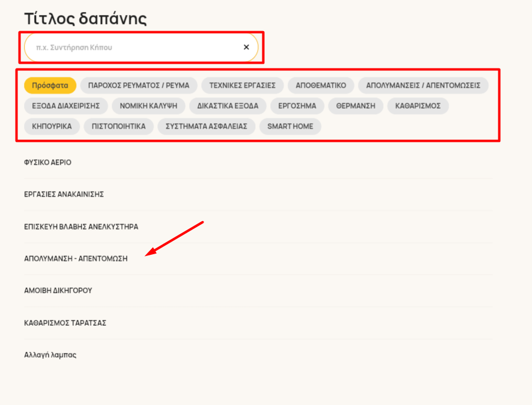Clear the search field with the X icon

coord(246,47)
